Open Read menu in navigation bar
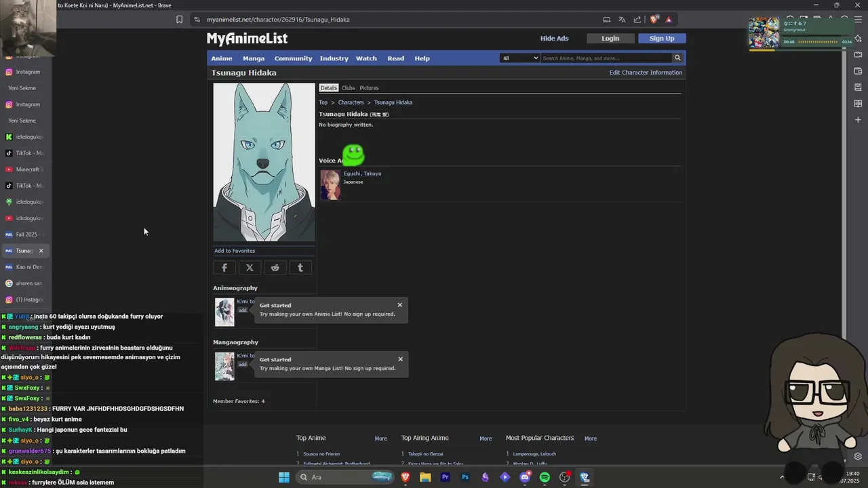The image size is (868, 488). [x=396, y=58]
